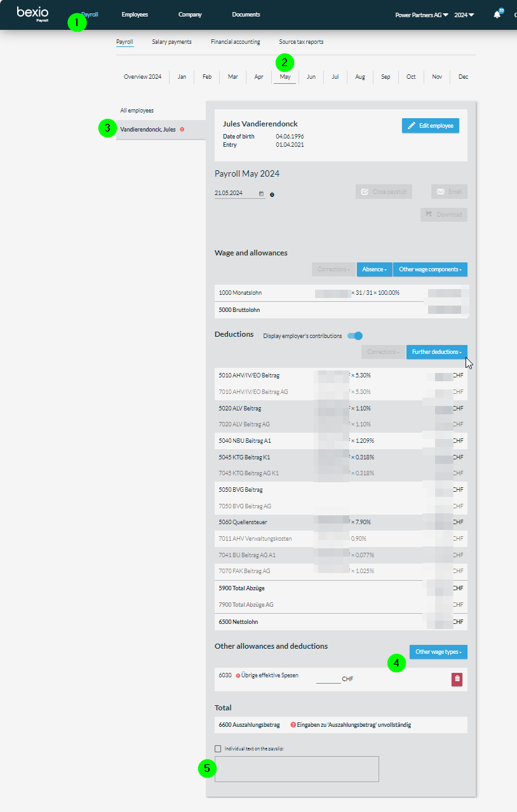Click the Email button
This screenshot has height=812, width=517.
coord(449,191)
